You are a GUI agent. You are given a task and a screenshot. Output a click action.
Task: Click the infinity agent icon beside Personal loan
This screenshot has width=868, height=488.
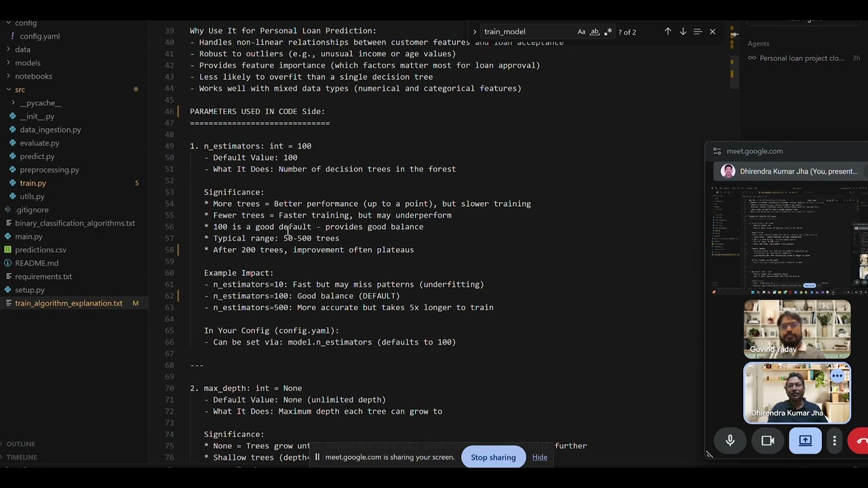tap(751, 58)
